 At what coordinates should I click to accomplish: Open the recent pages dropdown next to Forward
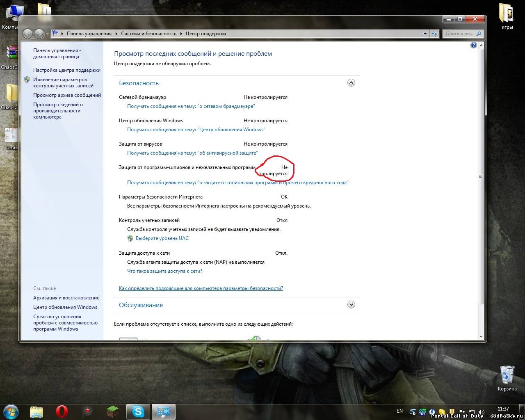[47, 34]
